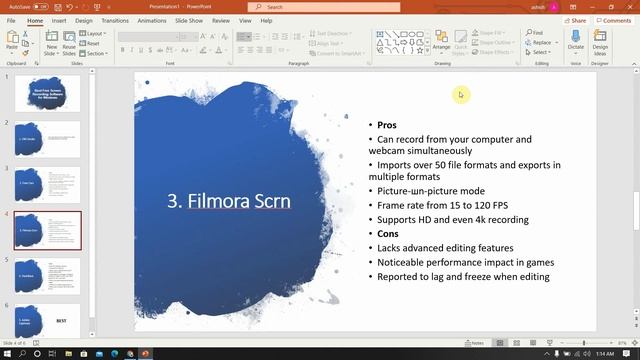Start presentation from beginning icon in title bar
Viewport: 640px width, 360px height.
point(97,7)
